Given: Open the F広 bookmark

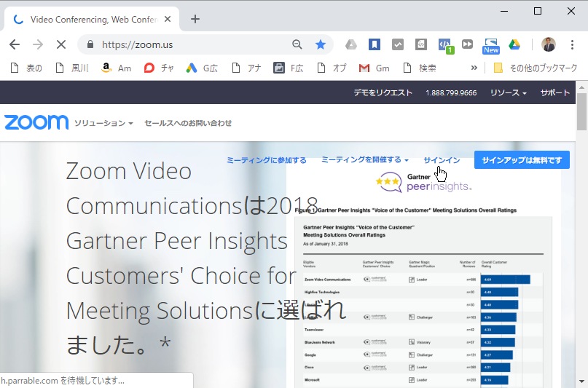Looking at the screenshot, I should (x=289, y=68).
